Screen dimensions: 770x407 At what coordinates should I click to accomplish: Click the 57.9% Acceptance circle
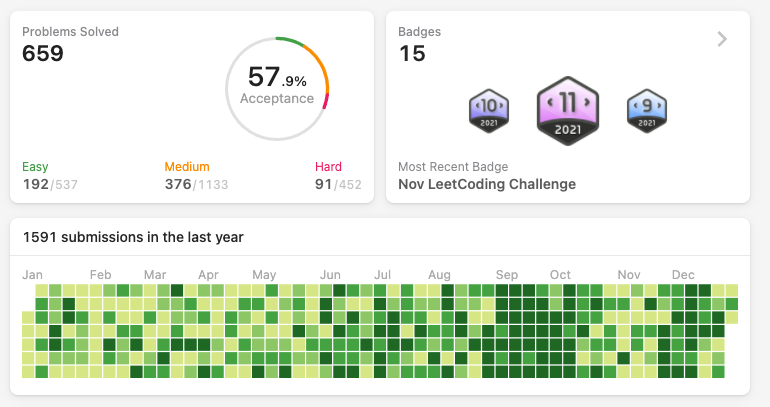[277, 89]
